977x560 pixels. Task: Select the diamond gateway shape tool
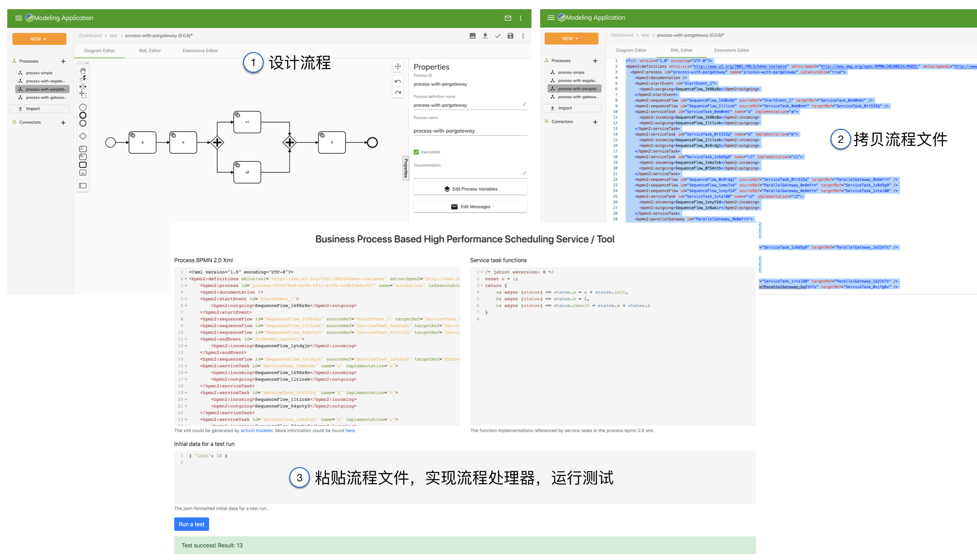83,136
